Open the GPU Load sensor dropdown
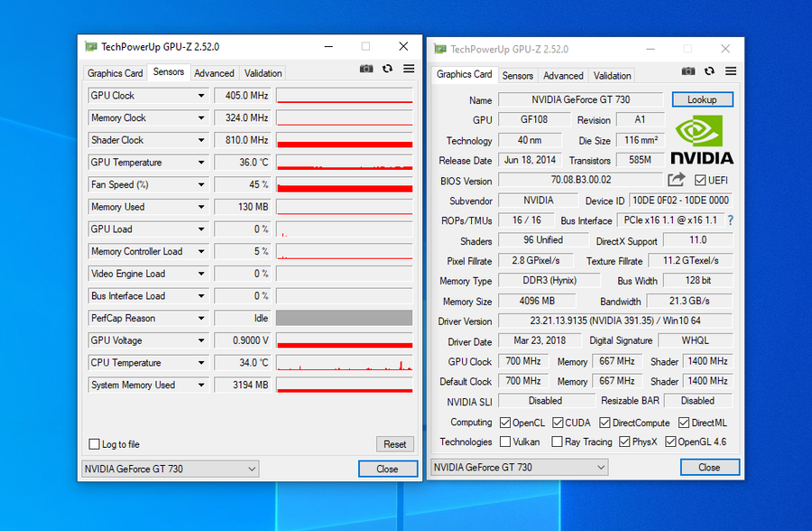The width and height of the screenshot is (812, 531). point(201,229)
